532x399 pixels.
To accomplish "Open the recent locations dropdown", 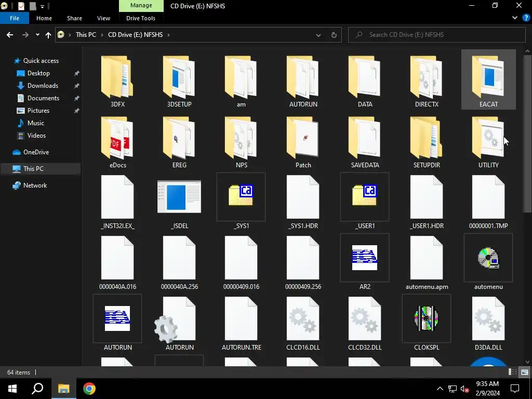I will 37,35.
